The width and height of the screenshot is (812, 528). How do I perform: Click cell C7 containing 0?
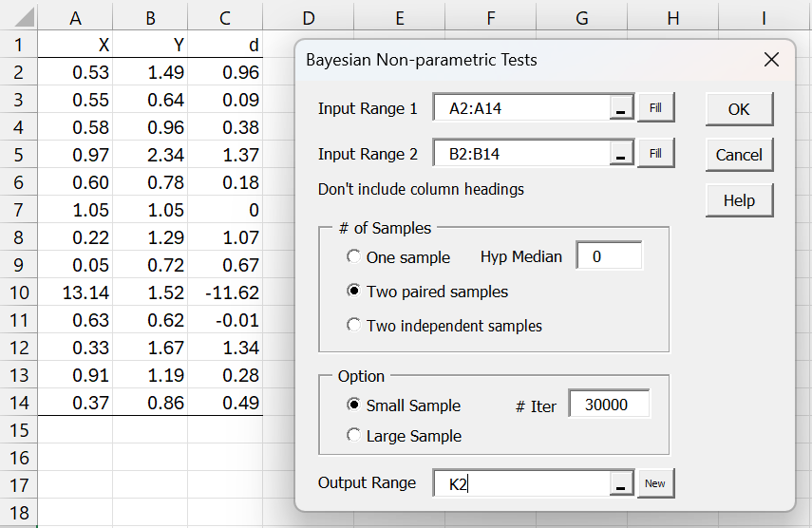click(225, 210)
